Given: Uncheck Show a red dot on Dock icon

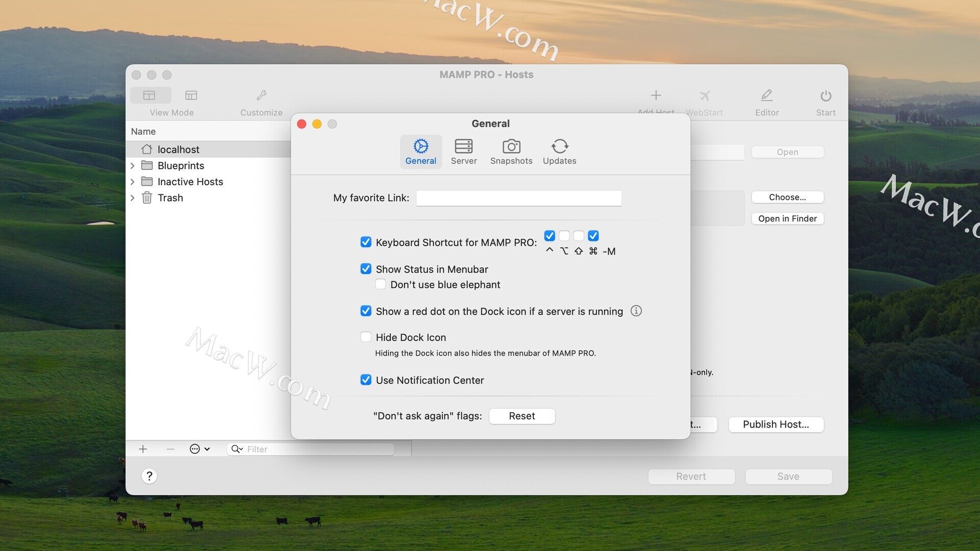Looking at the screenshot, I should tap(366, 311).
